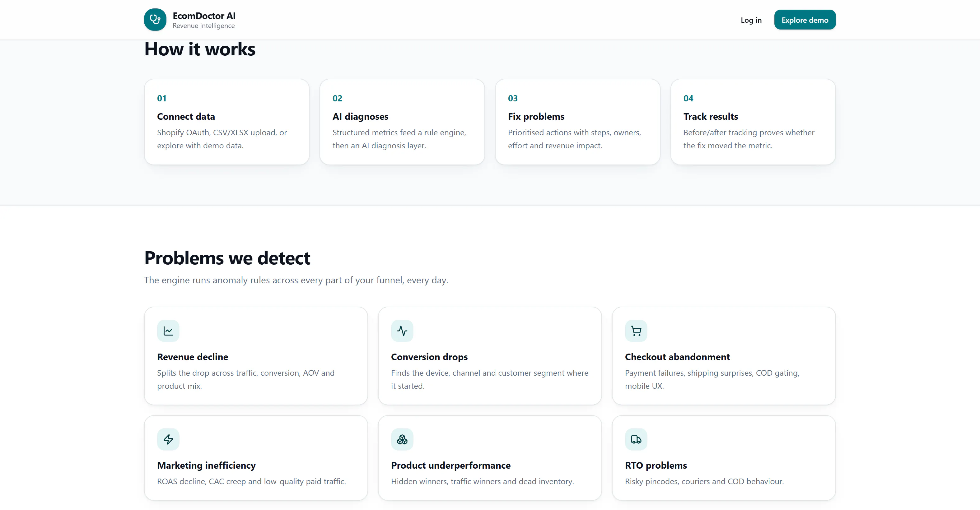This screenshot has width=980, height=510.
Task: Click the Explore demo button
Action: (x=805, y=20)
